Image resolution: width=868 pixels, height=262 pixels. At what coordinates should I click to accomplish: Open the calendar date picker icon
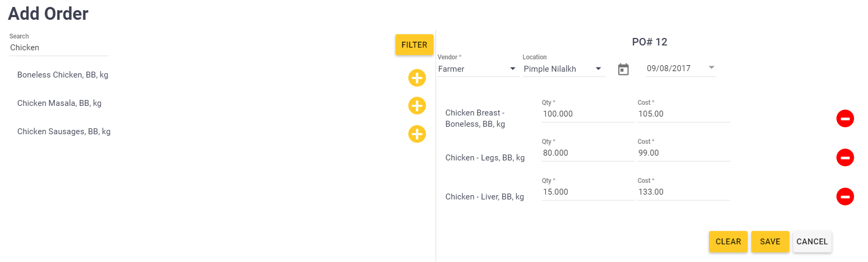coord(623,70)
